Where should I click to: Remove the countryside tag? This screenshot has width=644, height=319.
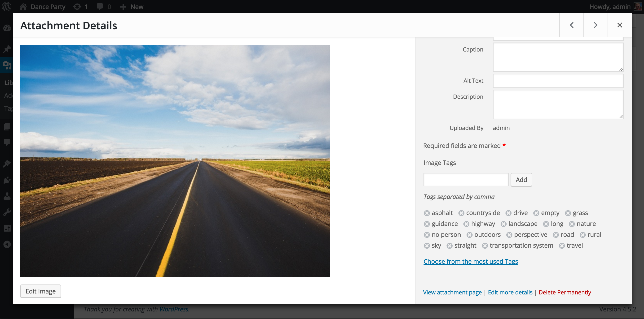coord(461,213)
